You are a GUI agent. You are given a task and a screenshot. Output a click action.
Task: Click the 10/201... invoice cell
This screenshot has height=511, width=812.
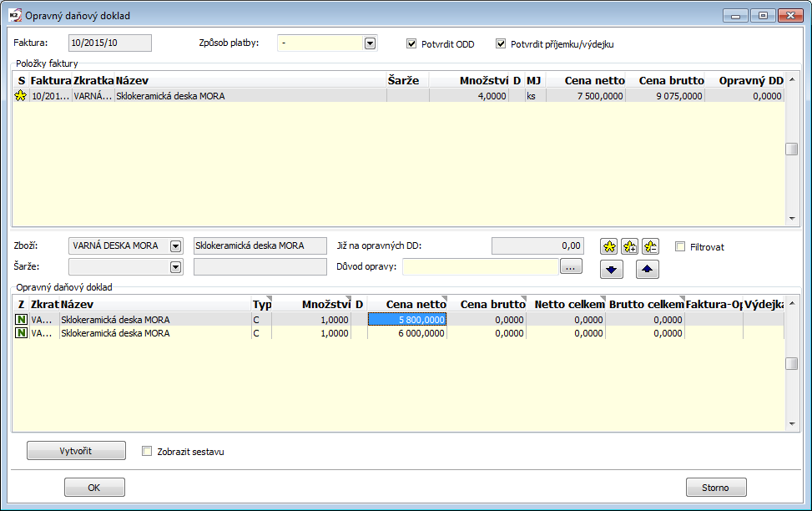click(x=51, y=96)
